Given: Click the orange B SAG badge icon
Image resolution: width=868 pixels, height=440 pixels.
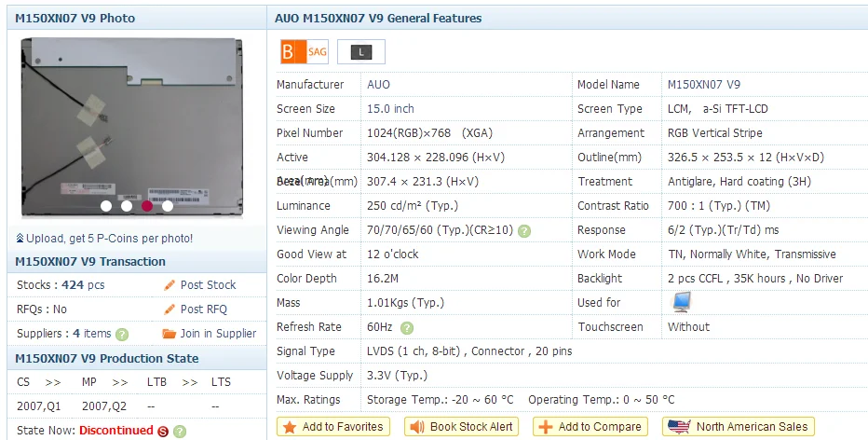Looking at the screenshot, I should 304,52.
